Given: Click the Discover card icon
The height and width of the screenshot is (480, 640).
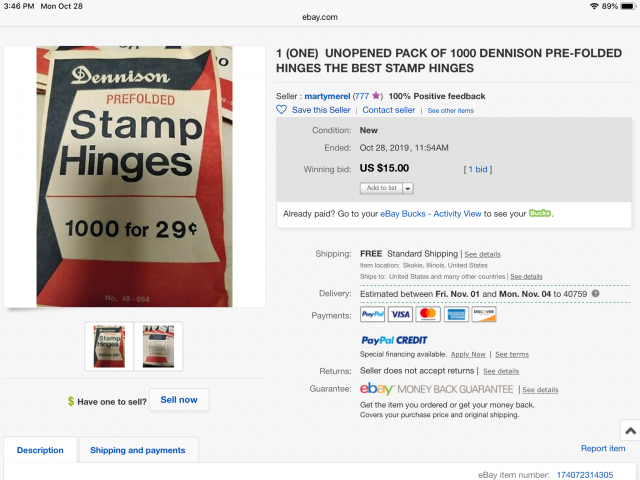Looking at the screenshot, I should click(x=484, y=314).
